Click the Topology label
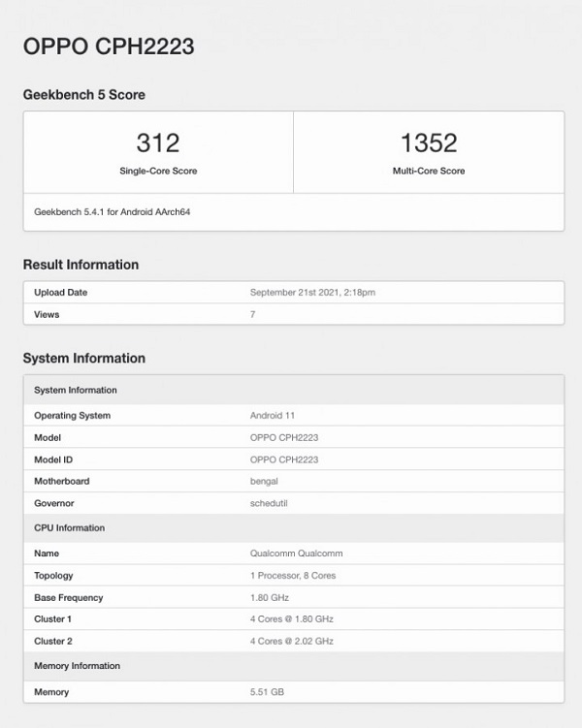582x728 pixels. [53, 576]
